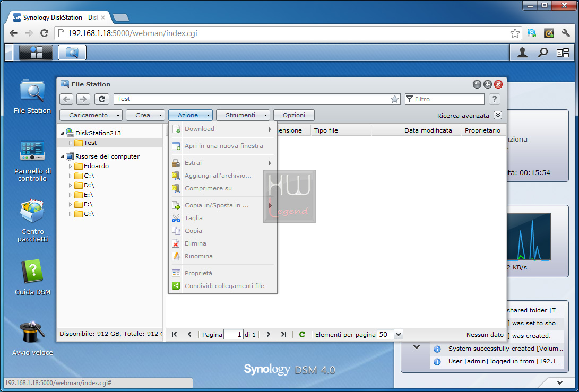Viewport: 579px width, 392px height.
Task: Reload the page in Chrome
Action: point(44,33)
